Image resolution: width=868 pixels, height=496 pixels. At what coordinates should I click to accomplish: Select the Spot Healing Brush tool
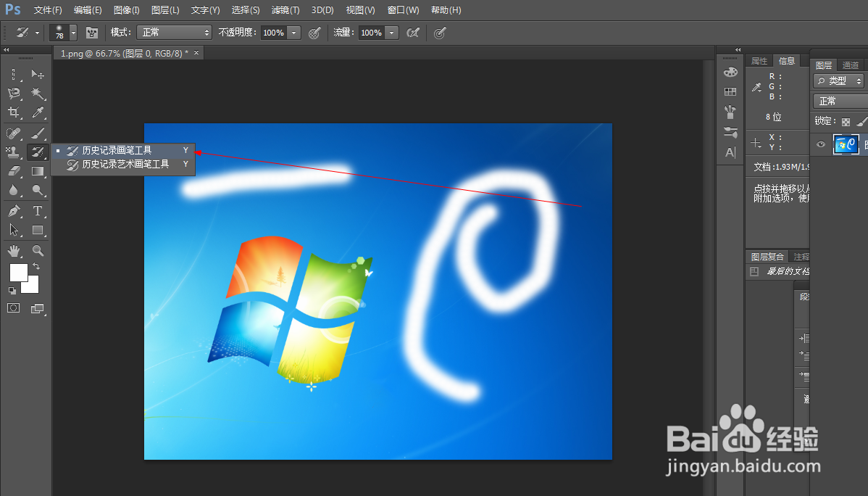click(x=14, y=133)
